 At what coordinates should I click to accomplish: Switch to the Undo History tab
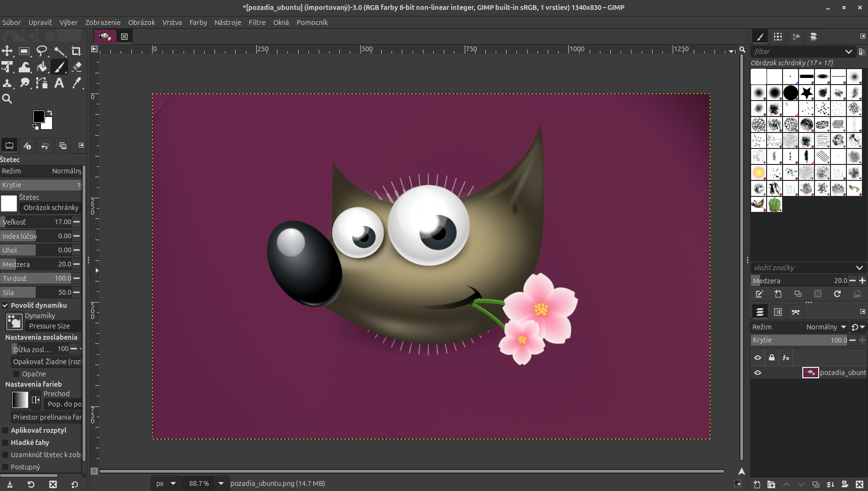pyautogui.click(x=45, y=146)
